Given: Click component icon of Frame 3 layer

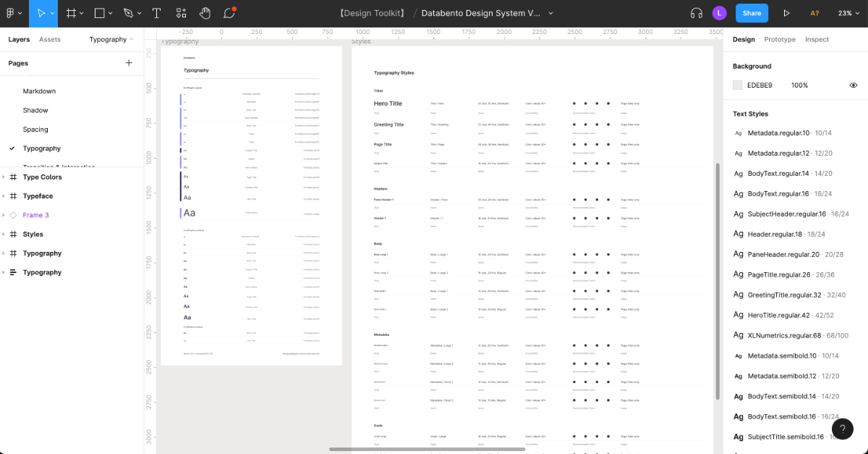Looking at the screenshot, I should coord(13,215).
